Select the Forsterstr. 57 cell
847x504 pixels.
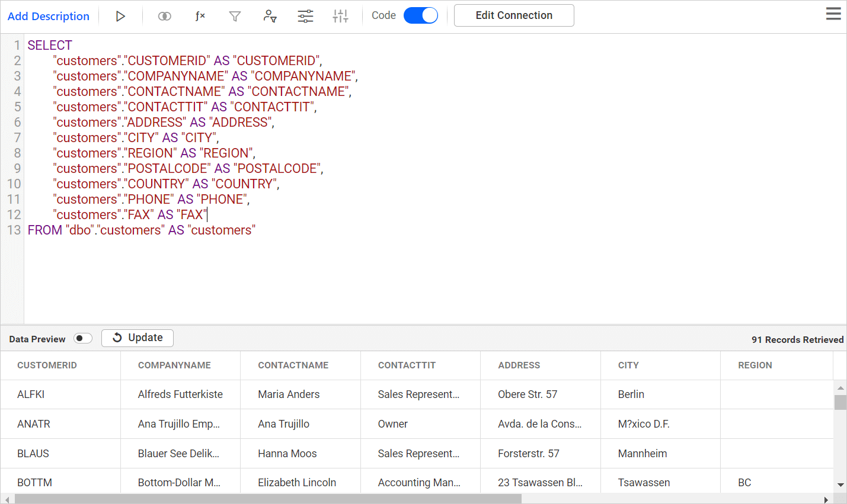[541, 454]
